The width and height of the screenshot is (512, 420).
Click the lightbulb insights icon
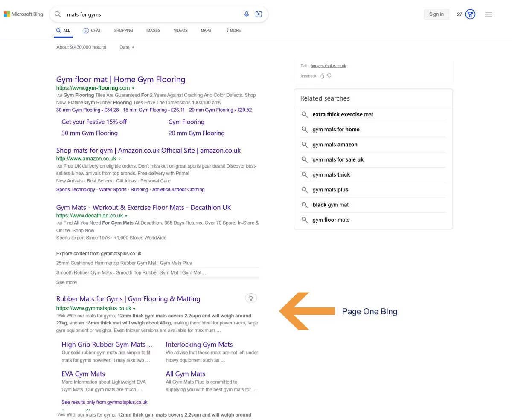click(x=251, y=298)
